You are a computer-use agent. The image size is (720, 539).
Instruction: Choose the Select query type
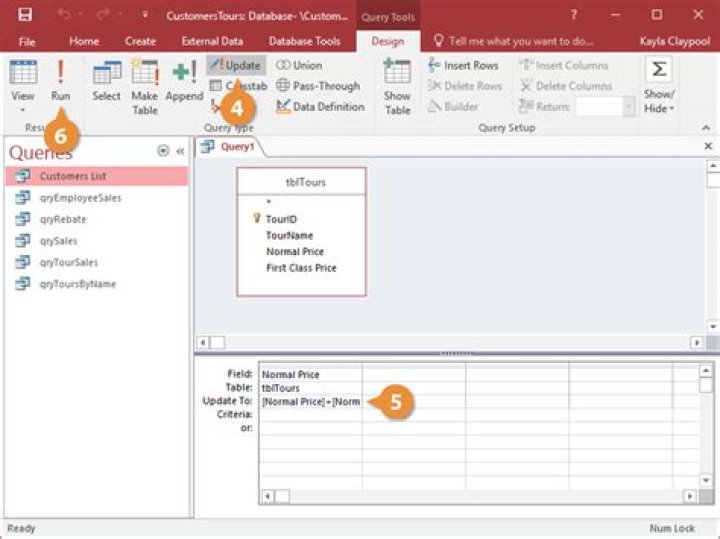(106, 80)
